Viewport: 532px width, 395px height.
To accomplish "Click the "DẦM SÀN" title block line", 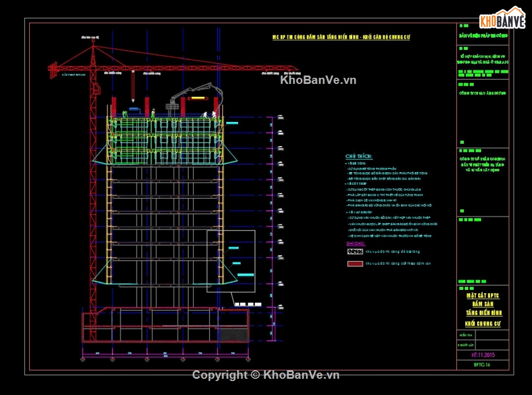I will [x=483, y=304].
